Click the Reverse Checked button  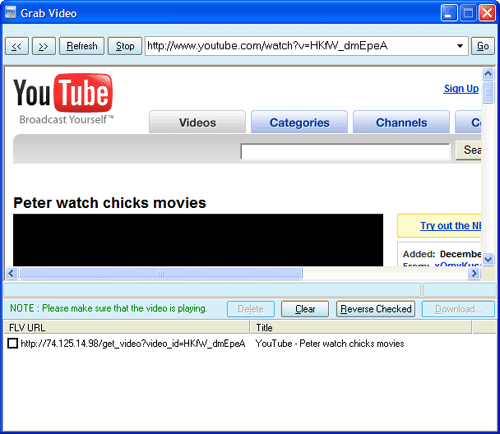(x=376, y=309)
